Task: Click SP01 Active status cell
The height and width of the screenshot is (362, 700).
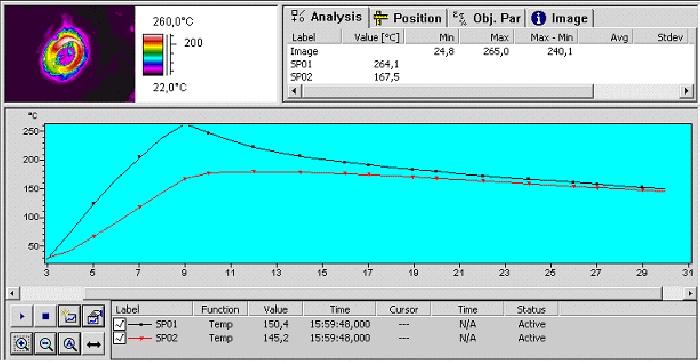Action: click(x=531, y=324)
